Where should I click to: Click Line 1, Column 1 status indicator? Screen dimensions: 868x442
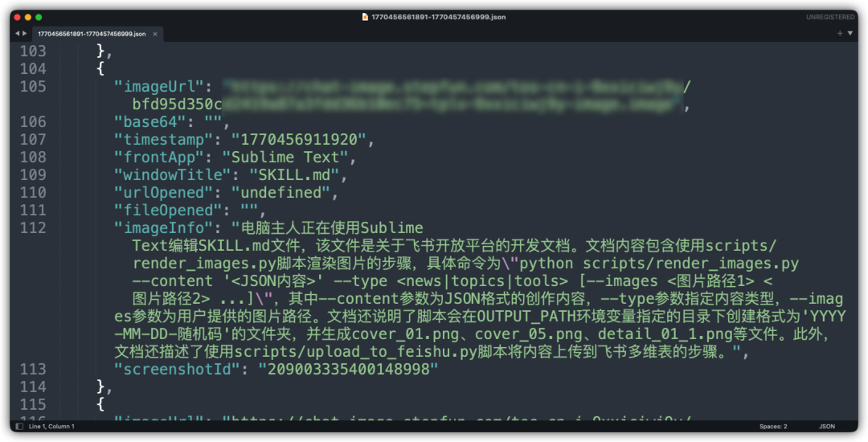click(51, 426)
